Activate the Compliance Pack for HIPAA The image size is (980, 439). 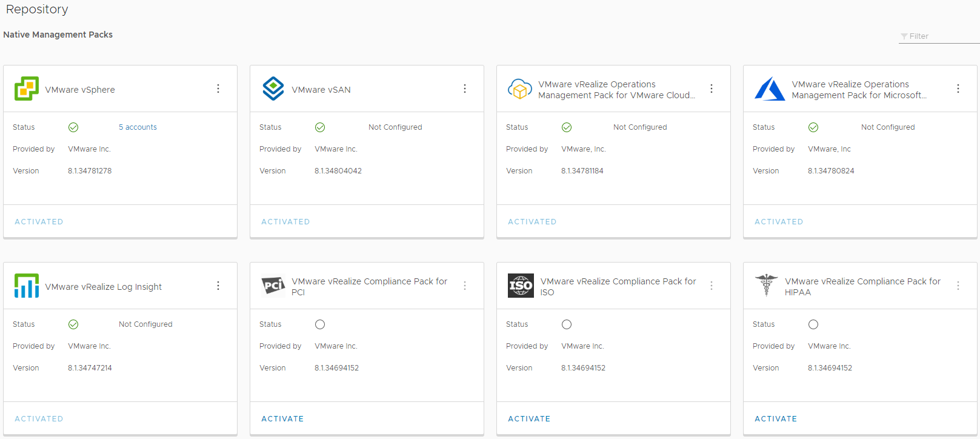[776, 419]
